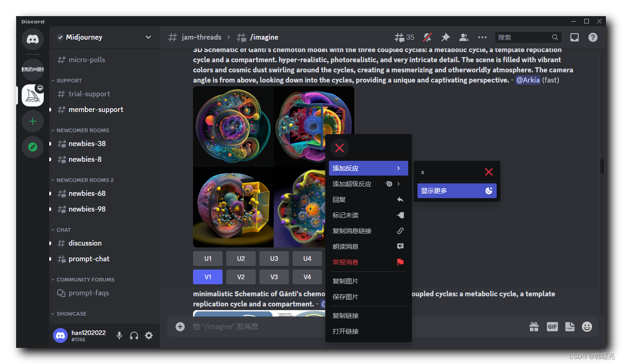
Task: Open inbox icon in header
Action: (x=575, y=37)
